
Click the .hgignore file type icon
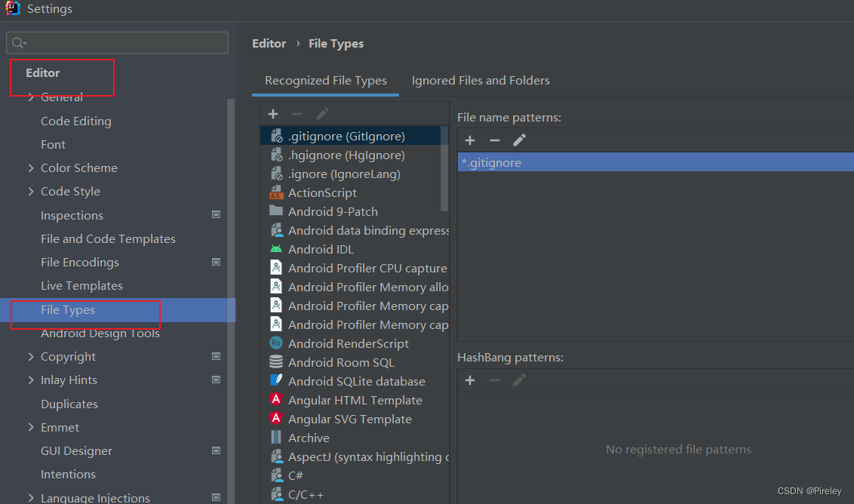pyautogui.click(x=277, y=155)
